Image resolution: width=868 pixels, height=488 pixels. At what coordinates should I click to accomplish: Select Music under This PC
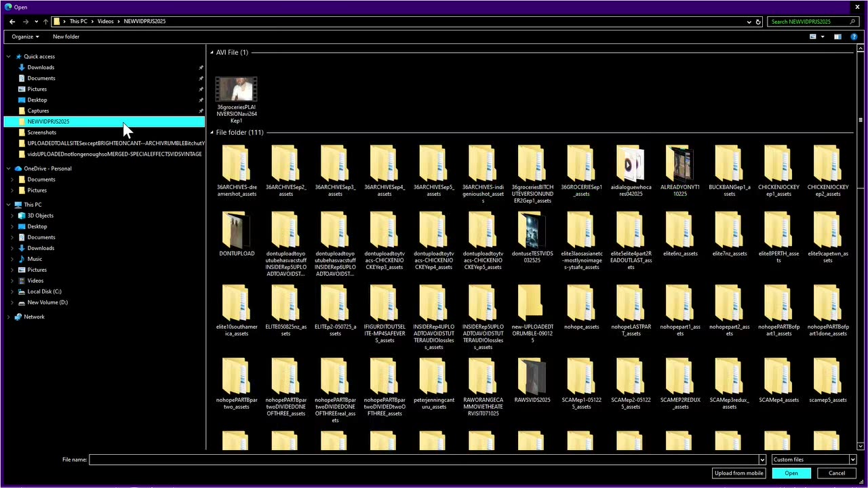[35, 259]
